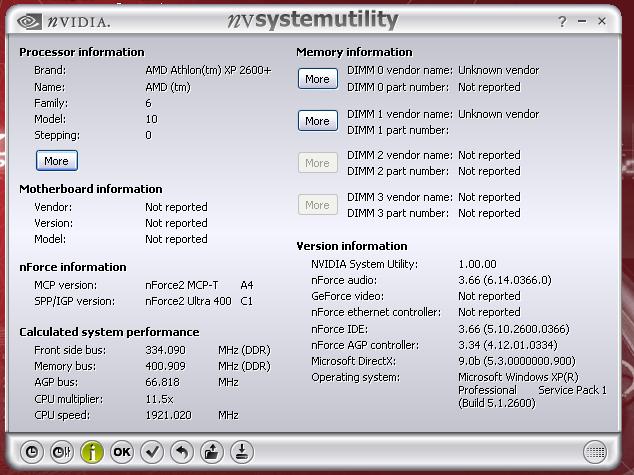
Task: Click the checkmark apply icon
Action: tap(152, 452)
